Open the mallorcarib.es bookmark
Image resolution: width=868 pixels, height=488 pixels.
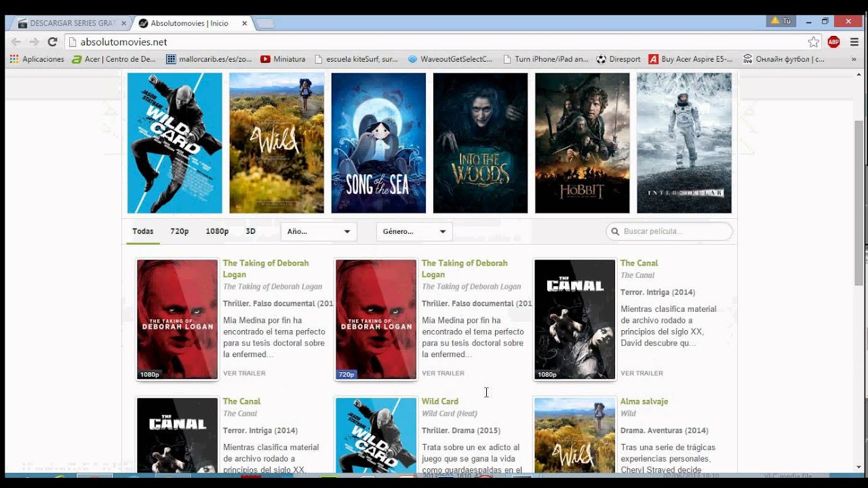(x=210, y=59)
